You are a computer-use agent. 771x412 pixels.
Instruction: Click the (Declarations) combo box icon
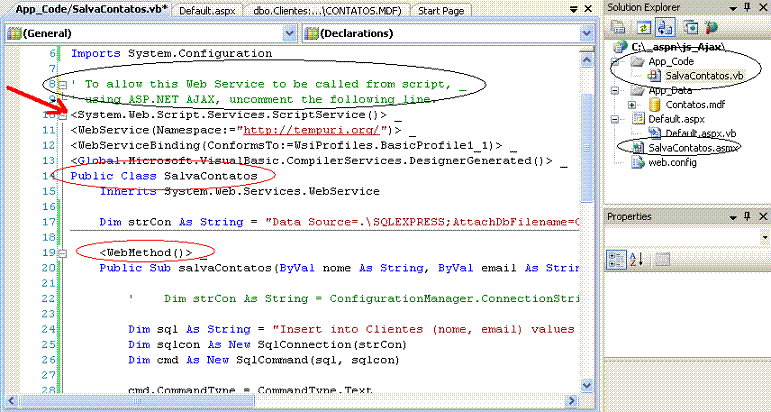[x=311, y=33]
